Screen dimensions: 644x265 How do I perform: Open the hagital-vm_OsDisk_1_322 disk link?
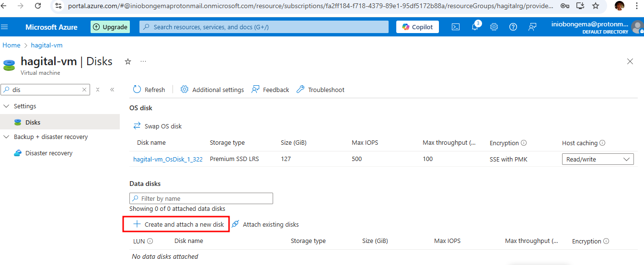tap(168, 159)
